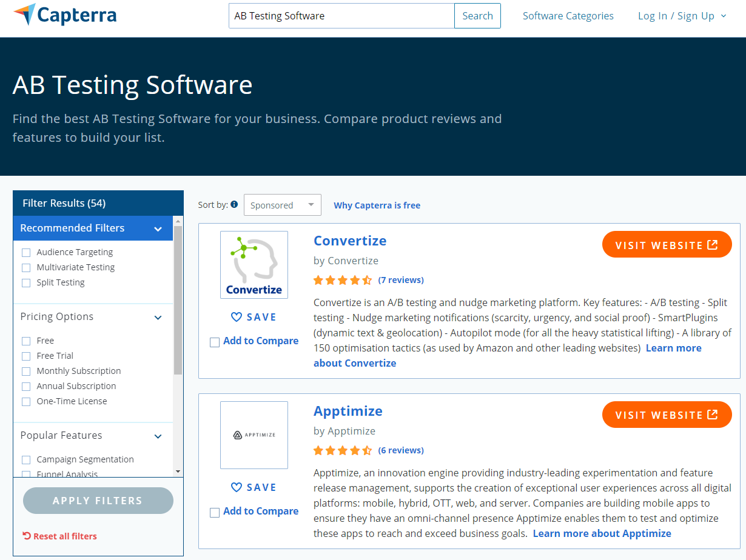Check the One-Time License option

click(26, 401)
